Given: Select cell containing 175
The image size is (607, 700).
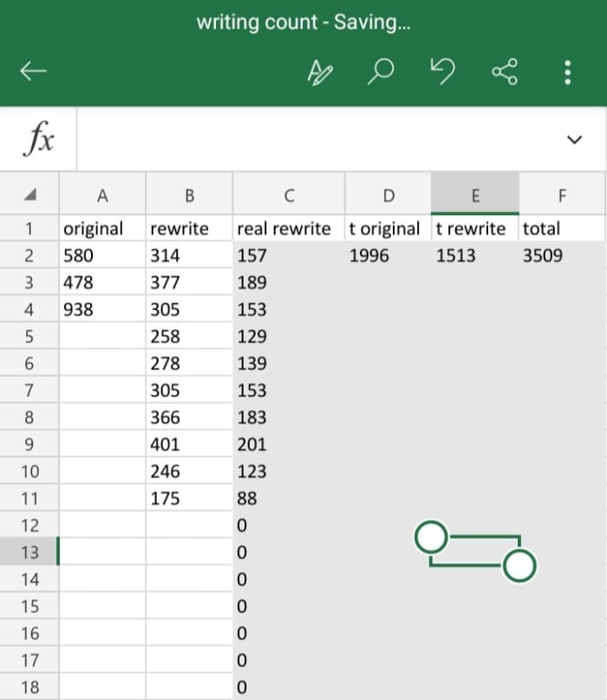Looking at the screenshot, I should (189, 498).
